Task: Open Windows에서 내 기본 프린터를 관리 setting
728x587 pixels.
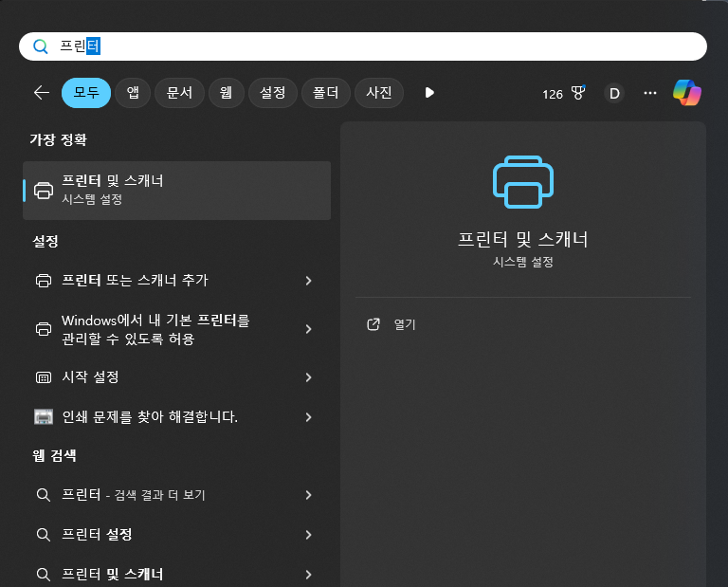Action: [x=177, y=329]
